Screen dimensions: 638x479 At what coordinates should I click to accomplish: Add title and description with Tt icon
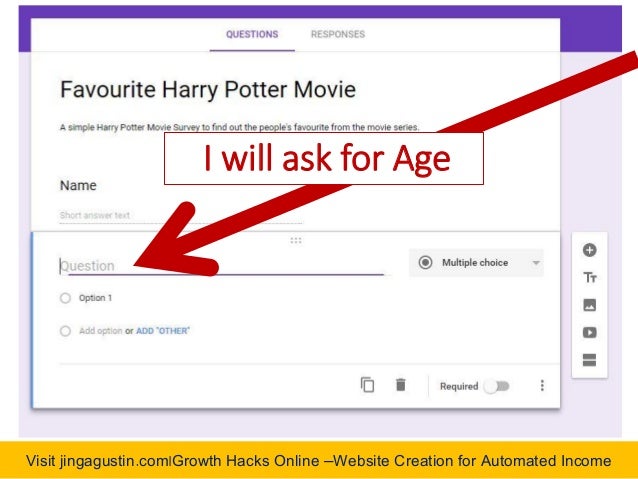(590, 278)
